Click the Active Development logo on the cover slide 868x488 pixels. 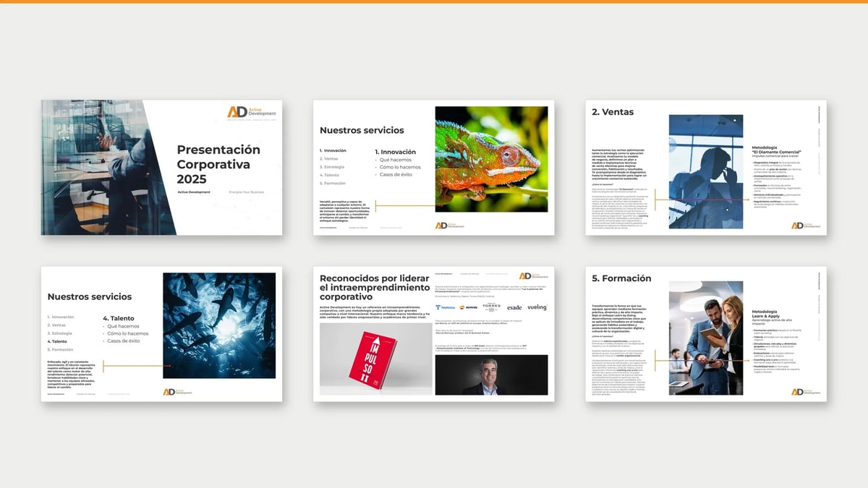(251, 112)
